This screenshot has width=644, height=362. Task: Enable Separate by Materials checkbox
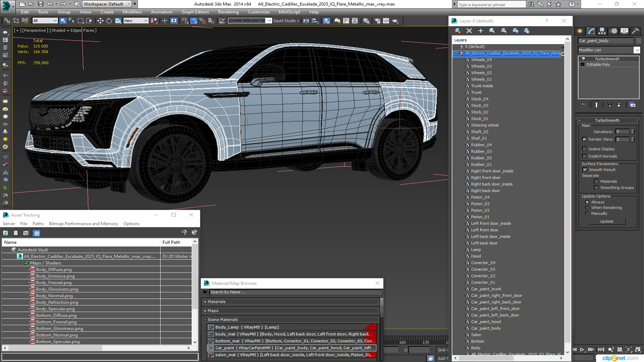coord(596,181)
